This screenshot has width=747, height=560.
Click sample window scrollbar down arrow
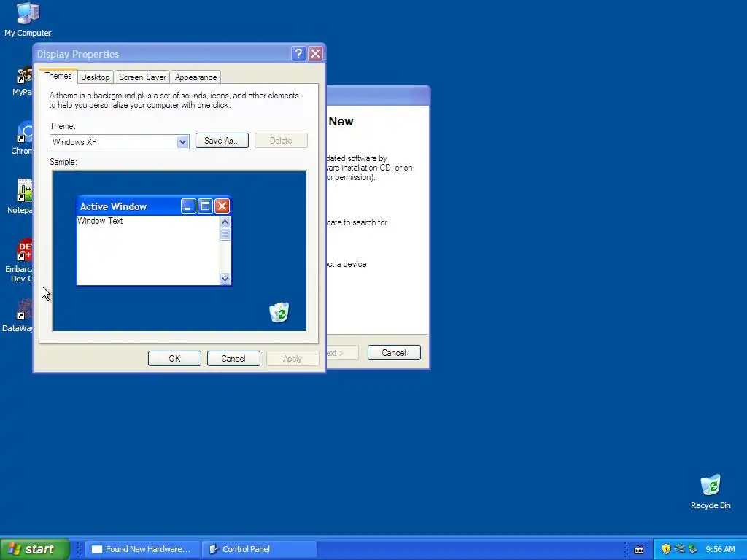[225, 279]
